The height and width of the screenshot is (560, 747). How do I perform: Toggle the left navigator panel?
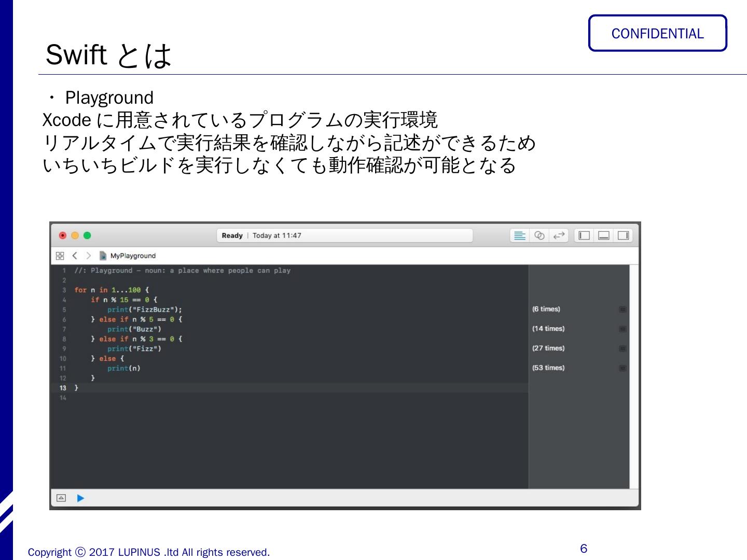(x=584, y=236)
